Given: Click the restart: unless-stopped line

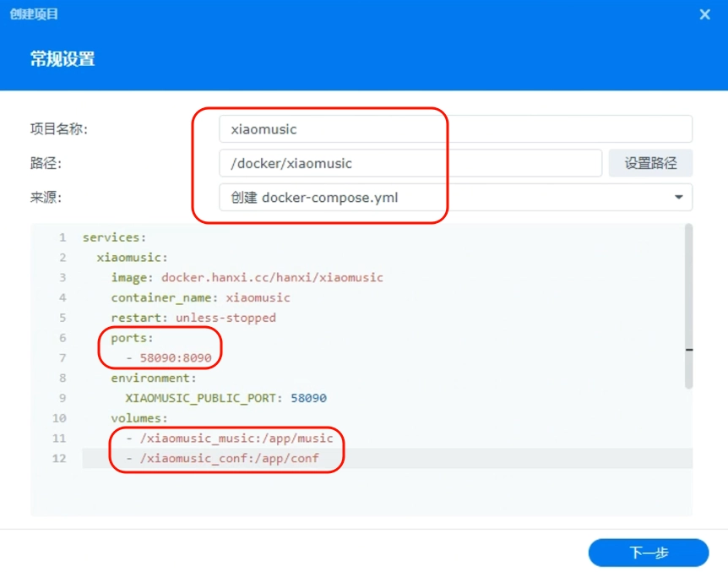Looking at the screenshot, I should pyautogui.click(x=193, y=318).
